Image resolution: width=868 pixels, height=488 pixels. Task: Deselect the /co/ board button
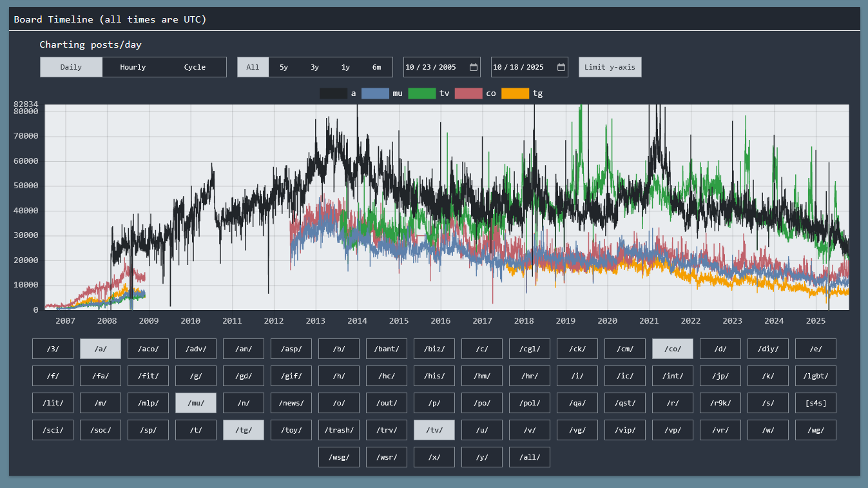(673, 349)
